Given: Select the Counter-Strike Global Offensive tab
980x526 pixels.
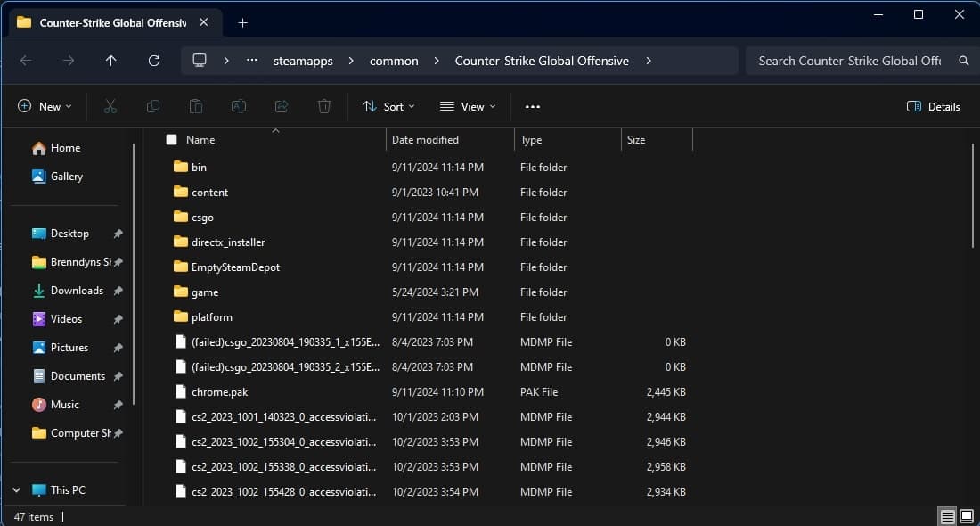Looking at the screenshot, I should pos(107,22).
